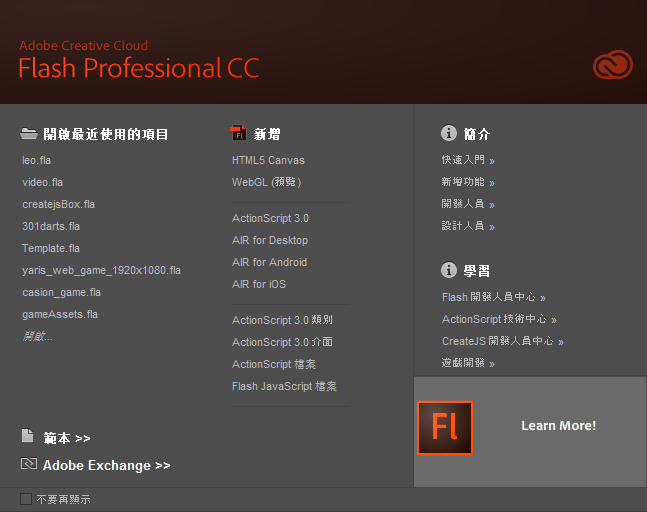Create a new HTML5 Canvas document

click(268, 160)
